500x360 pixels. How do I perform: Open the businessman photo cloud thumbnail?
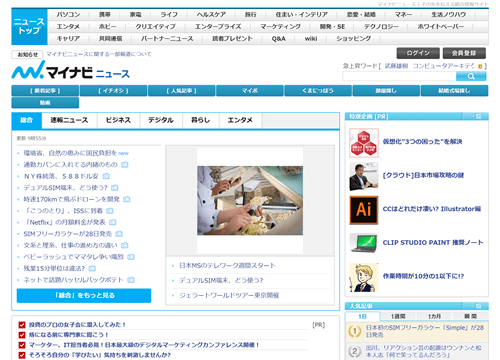pos(364,176)
